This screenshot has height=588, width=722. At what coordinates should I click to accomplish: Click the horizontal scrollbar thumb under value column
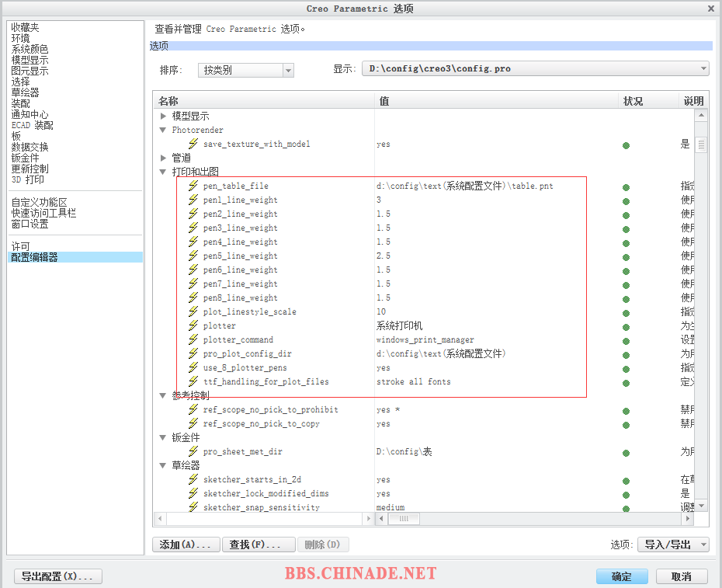click(404, 519)
